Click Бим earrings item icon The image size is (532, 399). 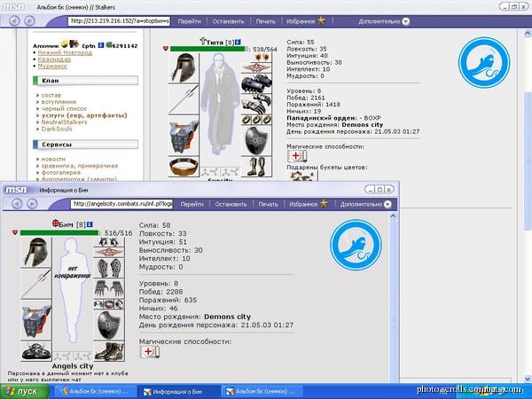(x=109, y=242)
